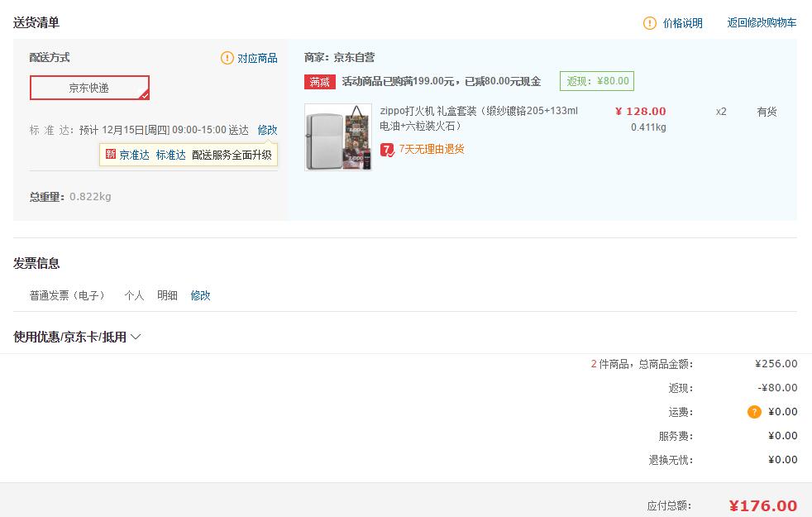812x517 pixels.
Task: Click the 7天无理由退货 text
Action: (432, 149)
